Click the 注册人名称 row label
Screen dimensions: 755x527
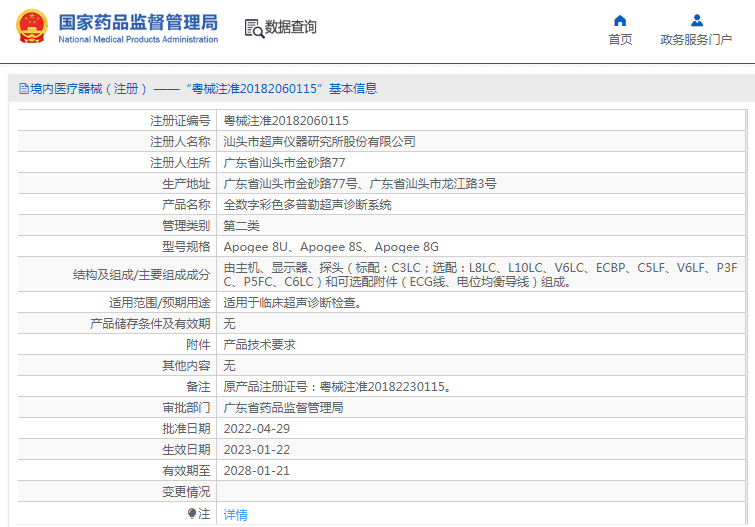coord(180,142)
